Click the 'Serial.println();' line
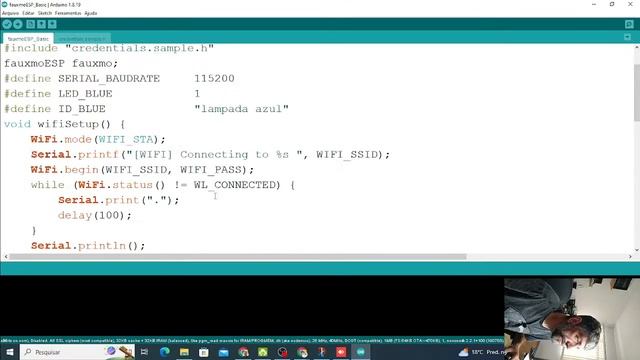The width and height of the screenshot is (640, 360). (x=88, y=246)
